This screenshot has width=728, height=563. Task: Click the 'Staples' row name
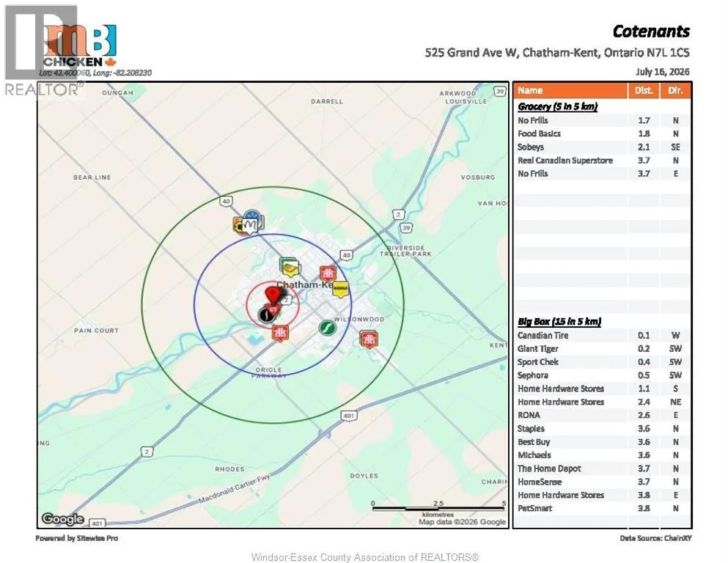point(531,428)
